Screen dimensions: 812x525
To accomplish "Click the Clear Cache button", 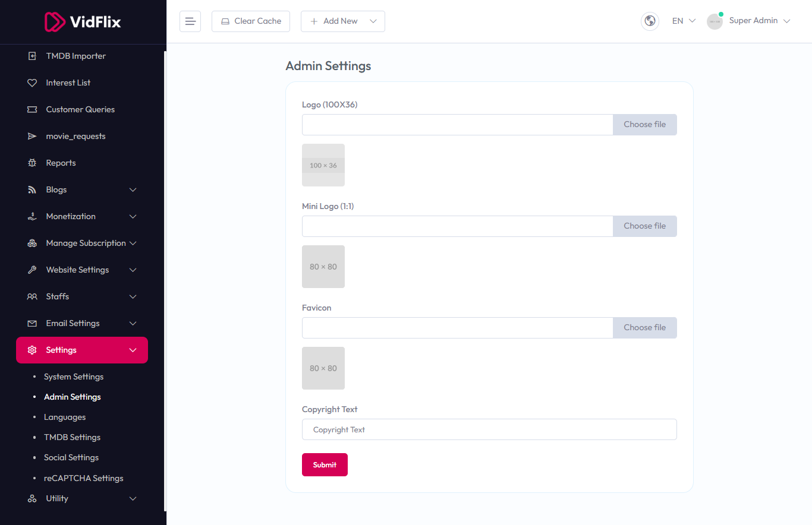I will [250, 21].
